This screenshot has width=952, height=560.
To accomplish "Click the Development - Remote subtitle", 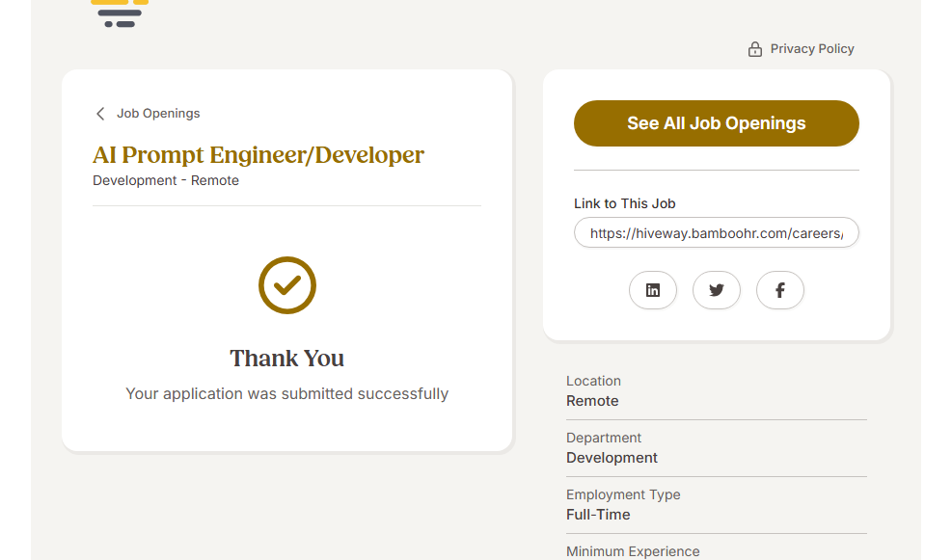I will pos(166,180).
